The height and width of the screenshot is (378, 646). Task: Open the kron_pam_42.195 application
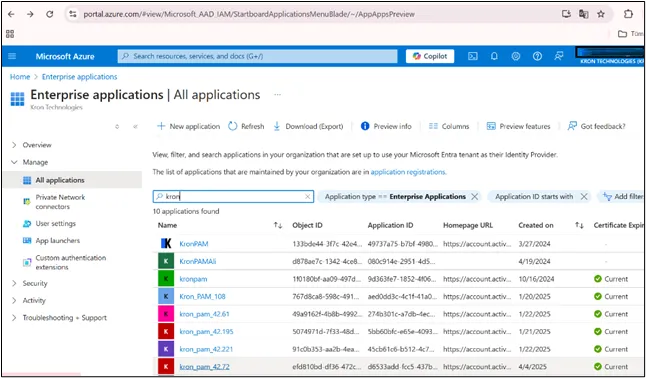(x=206, y=331)
